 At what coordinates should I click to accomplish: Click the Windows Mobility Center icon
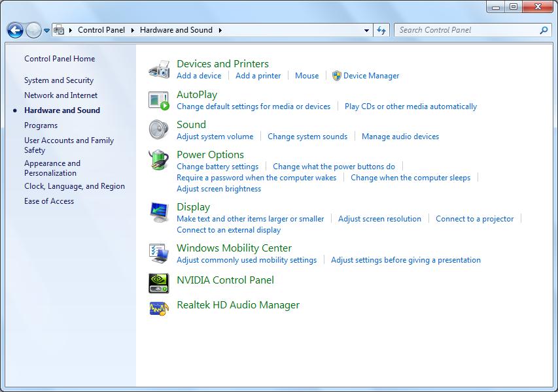[x=159, y=253]
